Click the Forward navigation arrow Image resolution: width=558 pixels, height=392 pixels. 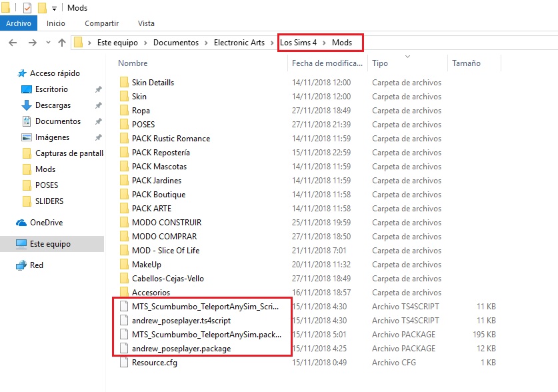coord(33,43)
